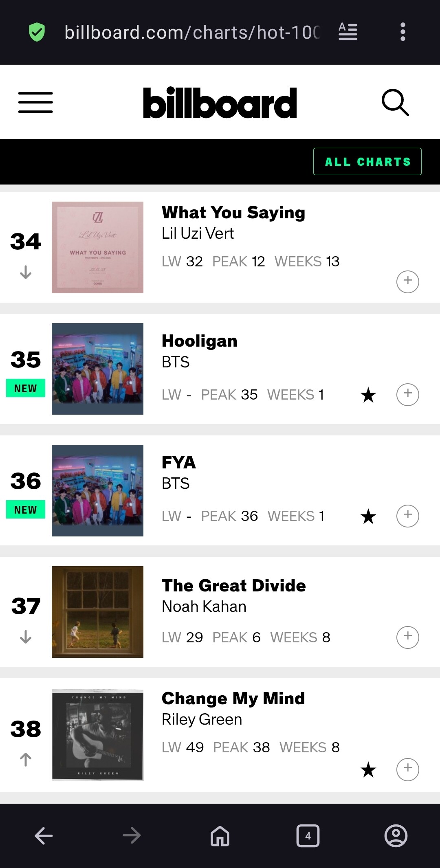Go back using the browser back arrow
Screen dimensions: 440x868
(x=44, y=836)
